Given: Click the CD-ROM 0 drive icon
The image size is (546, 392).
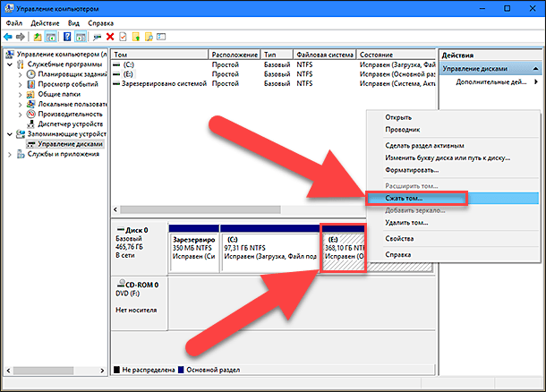Looking at the screenshot, I should click(x=119, y=285).
